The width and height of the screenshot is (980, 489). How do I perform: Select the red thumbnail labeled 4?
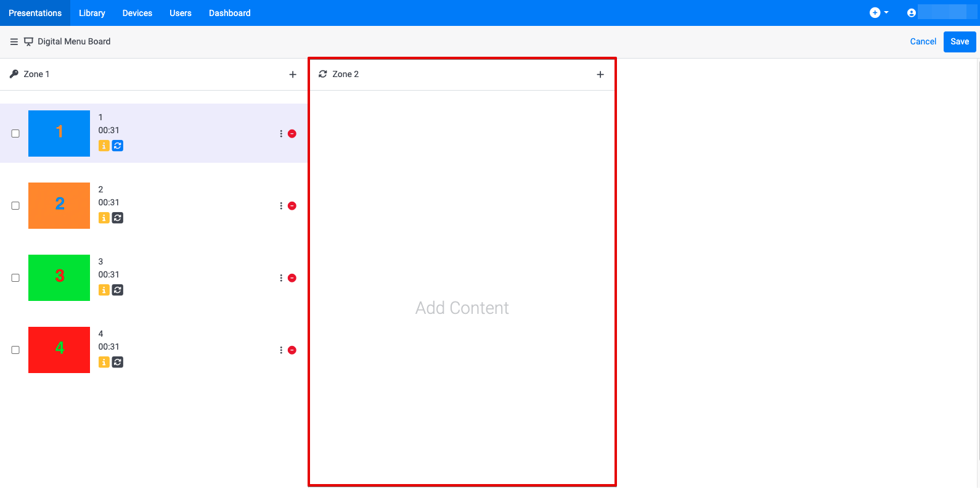59,350
